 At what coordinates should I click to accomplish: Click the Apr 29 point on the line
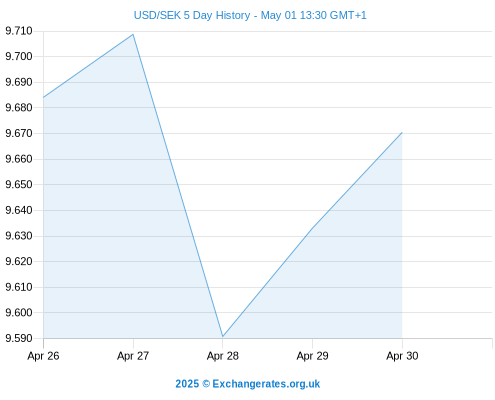tap(312, 228)
